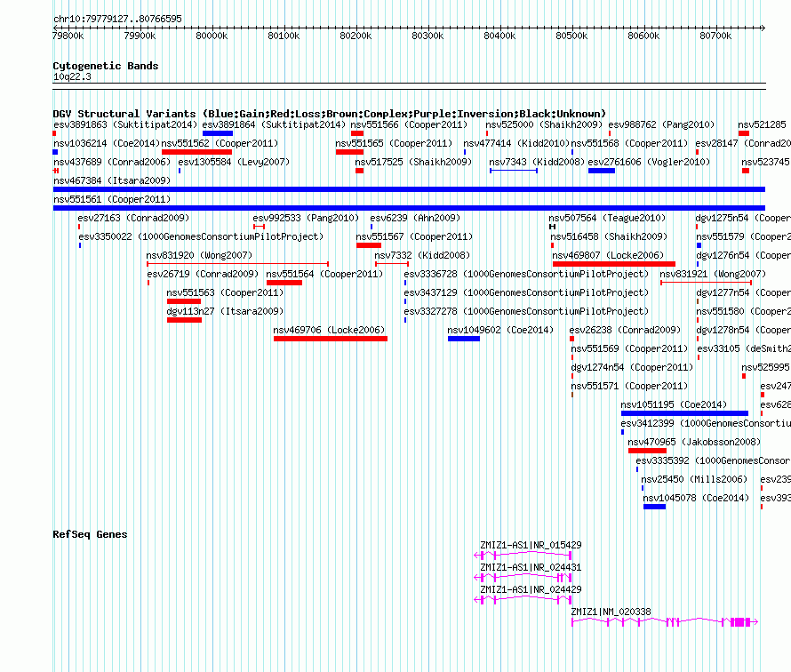Click nsv1051195 (Coe2014) blue gain bar
The height and width of the screenshot is (672, 791).
684,413
